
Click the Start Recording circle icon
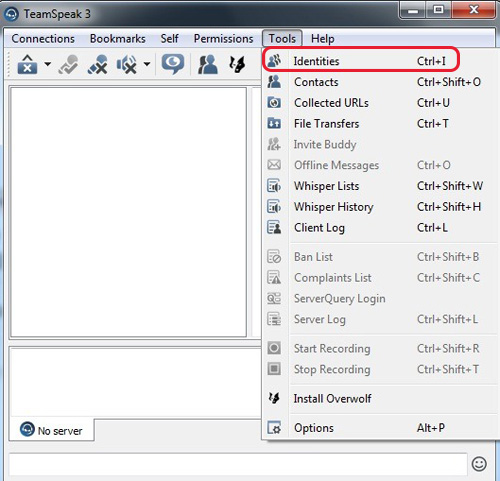coord(274,348)
